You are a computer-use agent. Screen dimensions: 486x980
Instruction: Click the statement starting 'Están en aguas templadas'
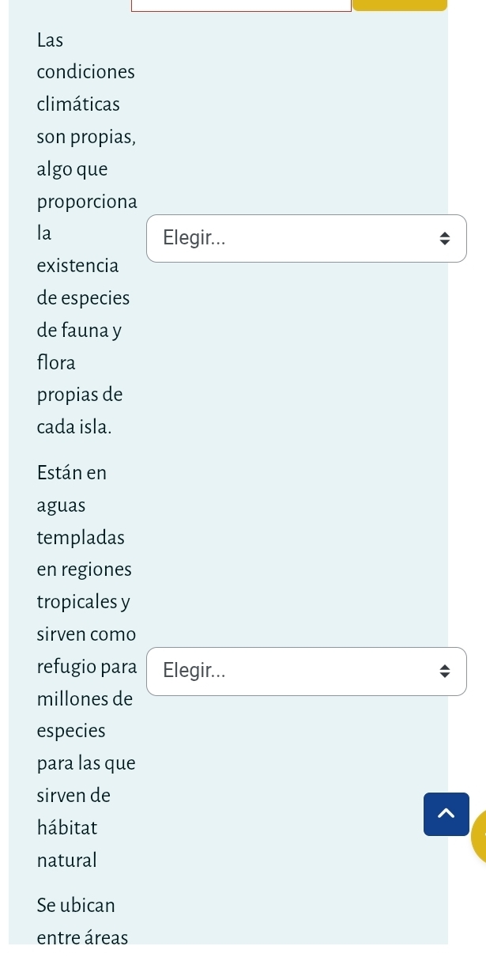point(87,666)
